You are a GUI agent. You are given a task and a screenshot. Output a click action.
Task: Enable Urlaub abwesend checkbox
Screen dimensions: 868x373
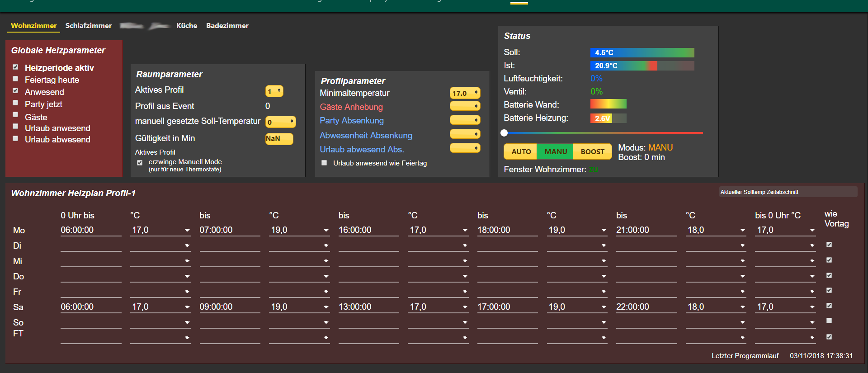click(15, 138)
